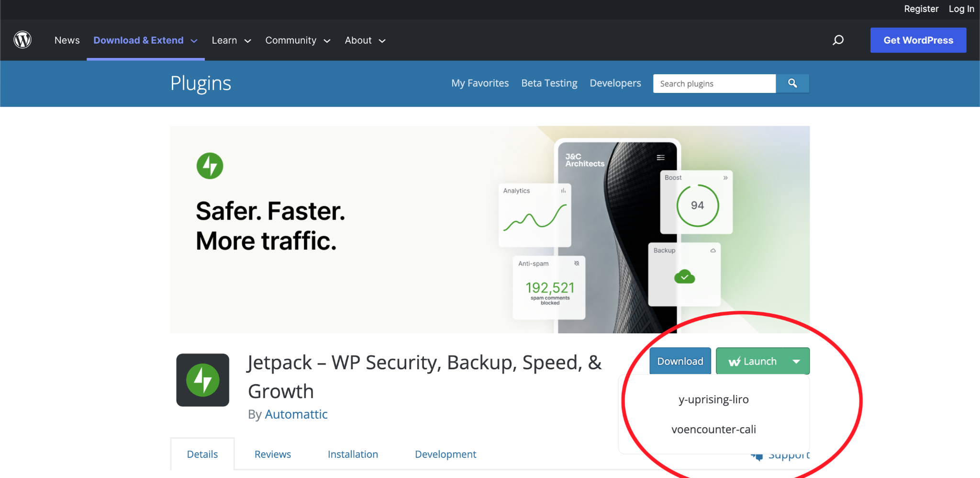Expand the About menu
The width and height of the screenshot is (980, 478).
[x=365, y=40]
